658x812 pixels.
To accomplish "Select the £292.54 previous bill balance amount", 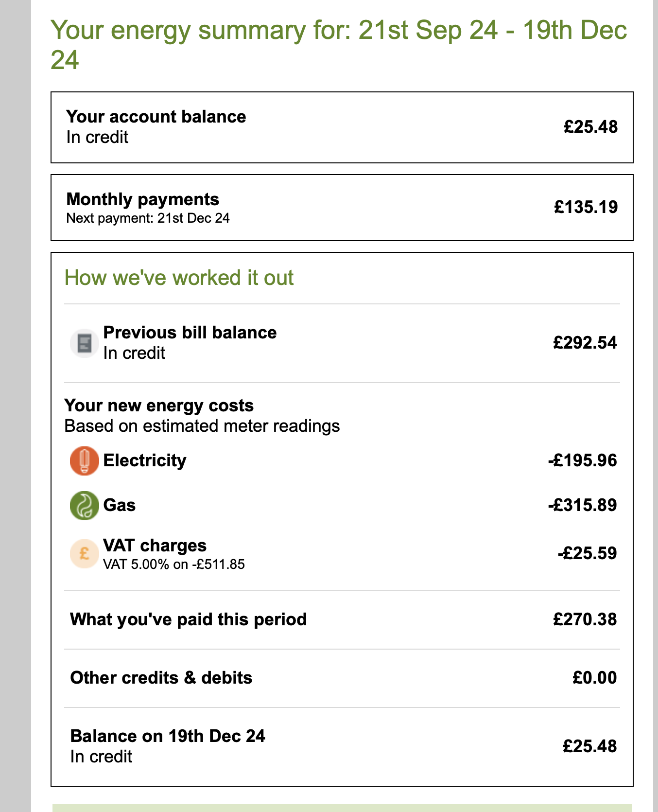I will (585, 343).
